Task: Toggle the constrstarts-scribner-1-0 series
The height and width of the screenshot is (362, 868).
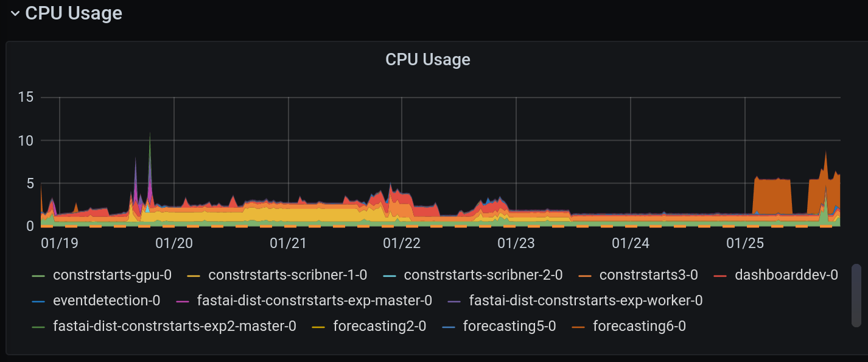Action: pyautogui.click(x=287, y=275)
